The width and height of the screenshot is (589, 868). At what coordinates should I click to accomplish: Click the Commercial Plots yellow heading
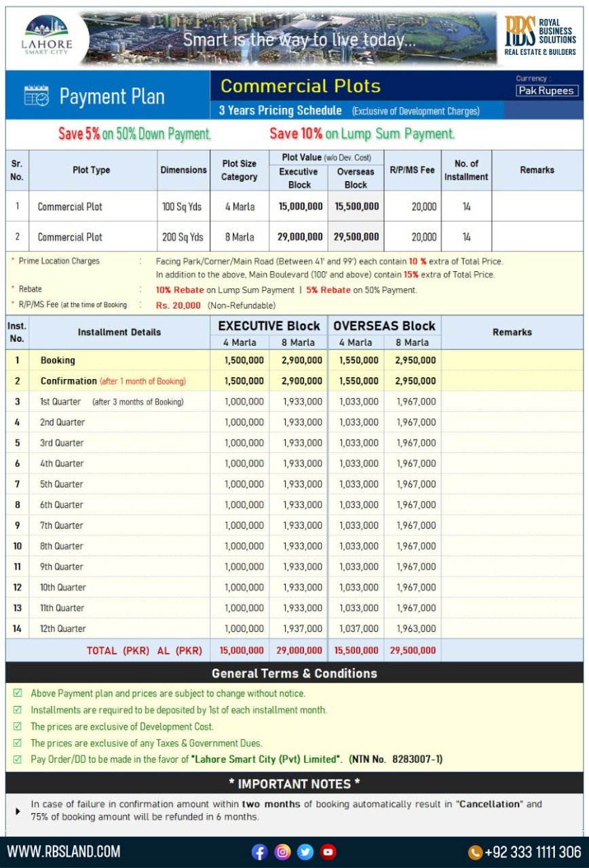(x=301, y=86)
